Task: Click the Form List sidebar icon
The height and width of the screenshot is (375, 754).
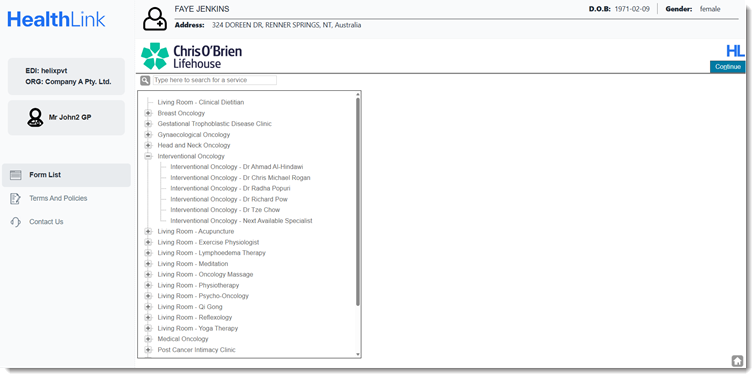Action: point(16,175)
